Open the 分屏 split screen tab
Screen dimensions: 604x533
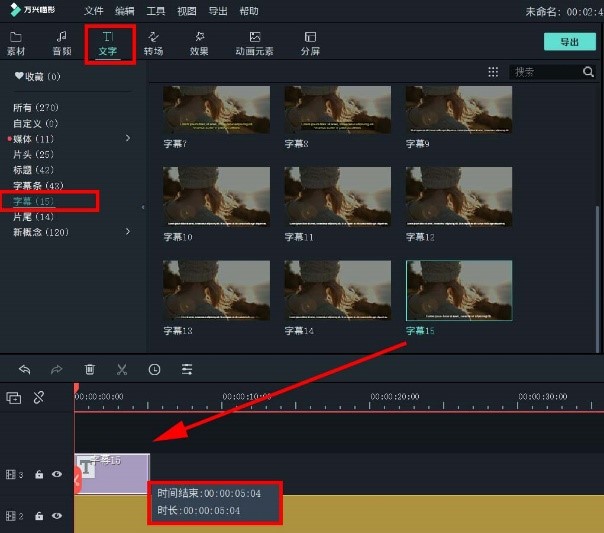pos(310,44)
